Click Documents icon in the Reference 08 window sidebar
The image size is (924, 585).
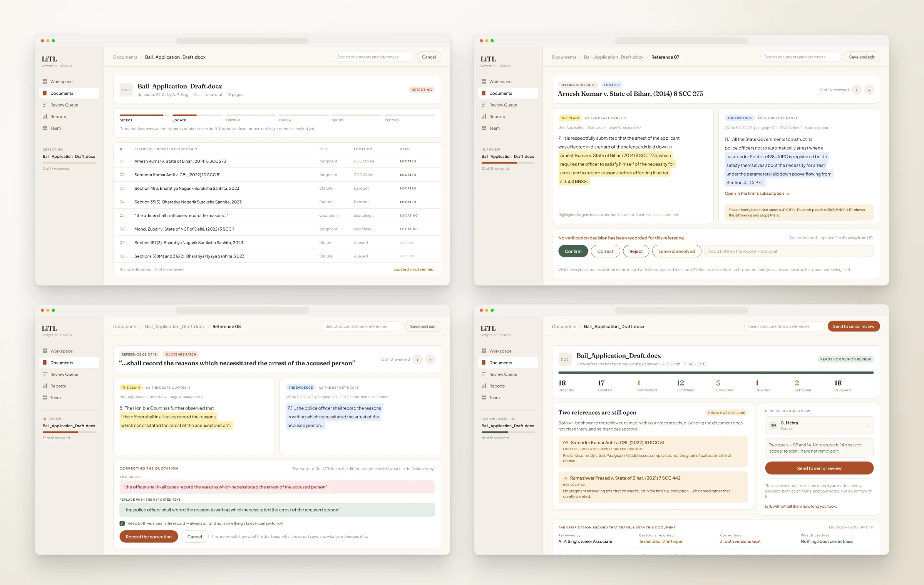point(45,363)
